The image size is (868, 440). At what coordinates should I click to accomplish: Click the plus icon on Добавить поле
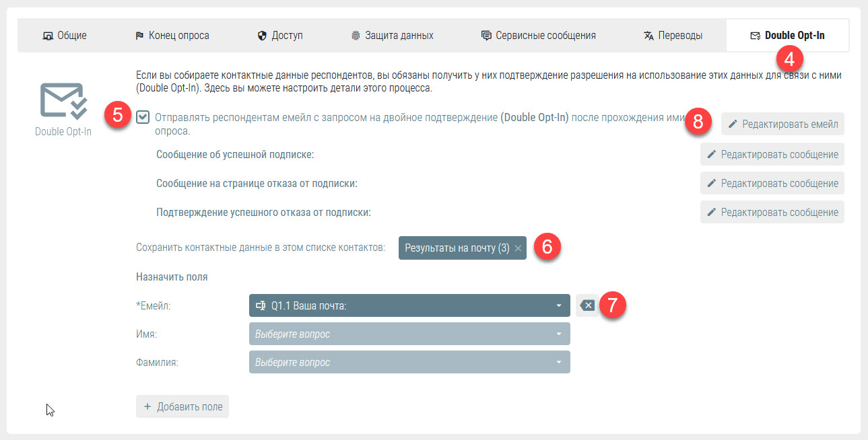[x=147, y=406]
